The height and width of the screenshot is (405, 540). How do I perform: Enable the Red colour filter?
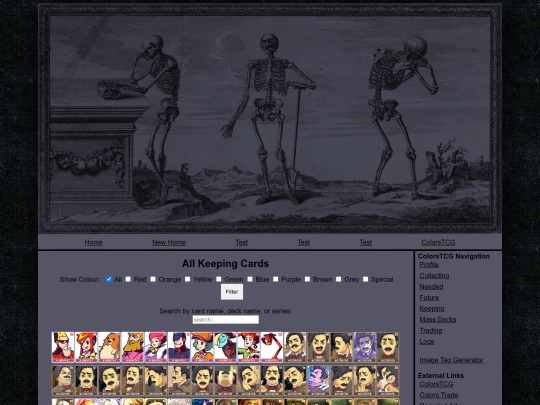pyautogui.click(x=128, y=279)
